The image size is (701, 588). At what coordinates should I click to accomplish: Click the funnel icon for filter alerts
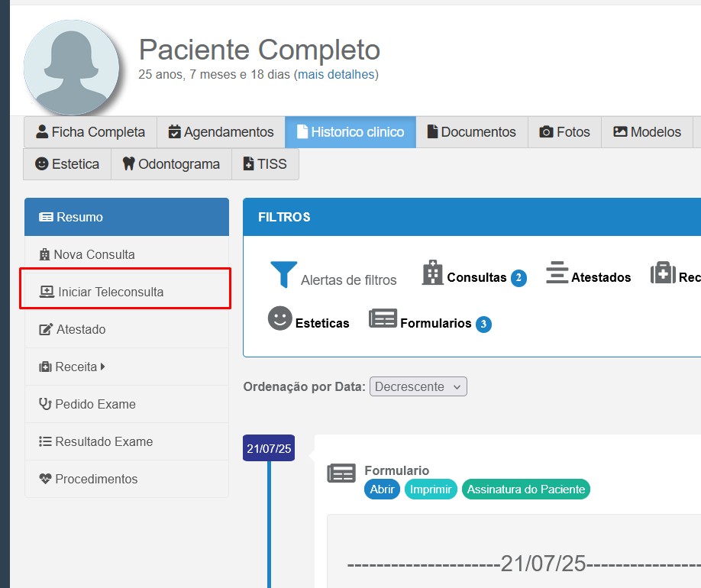(283, 274)
